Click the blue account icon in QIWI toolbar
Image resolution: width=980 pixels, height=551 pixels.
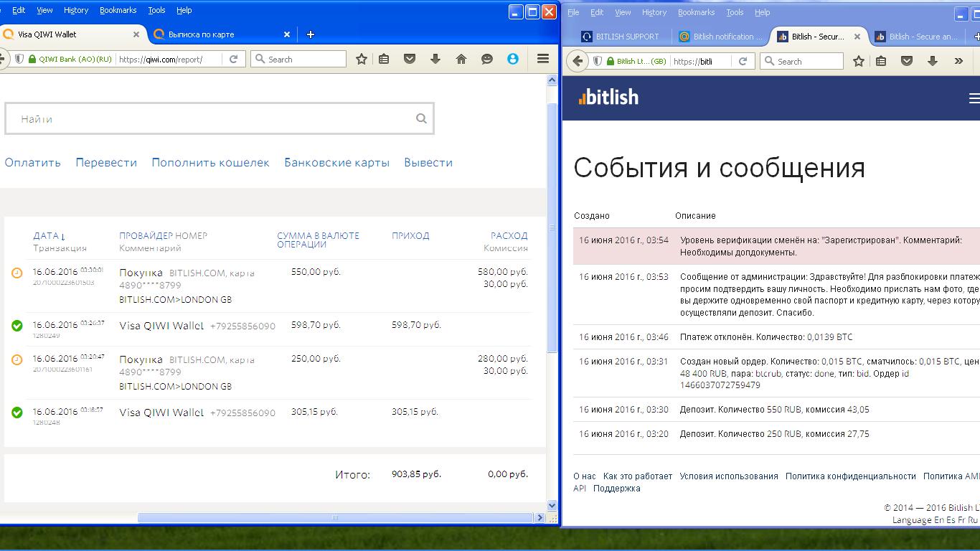513,59
